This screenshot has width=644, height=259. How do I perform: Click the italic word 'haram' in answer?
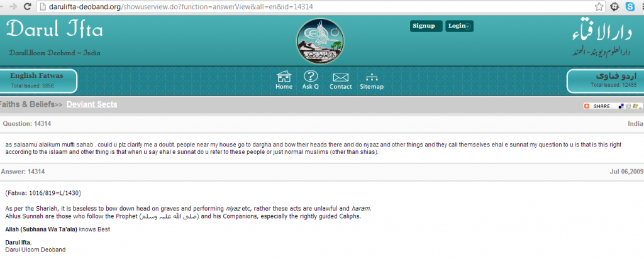[x=360, y=208]
